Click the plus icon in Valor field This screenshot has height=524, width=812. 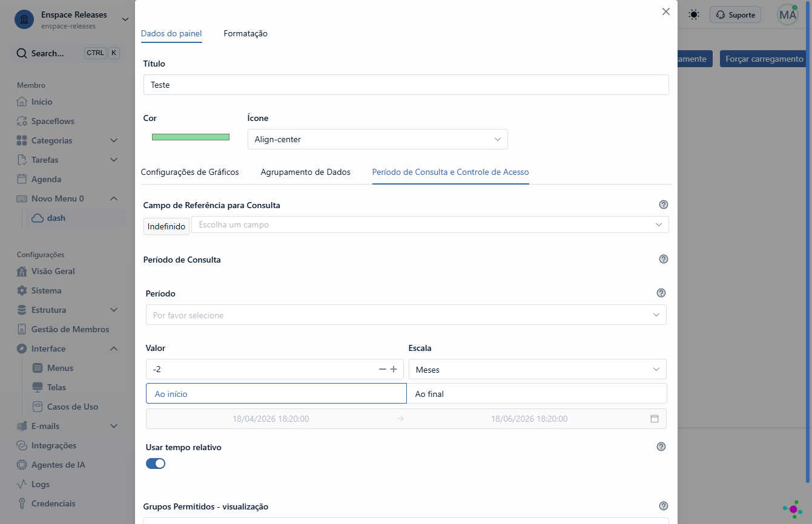point(394,369)
